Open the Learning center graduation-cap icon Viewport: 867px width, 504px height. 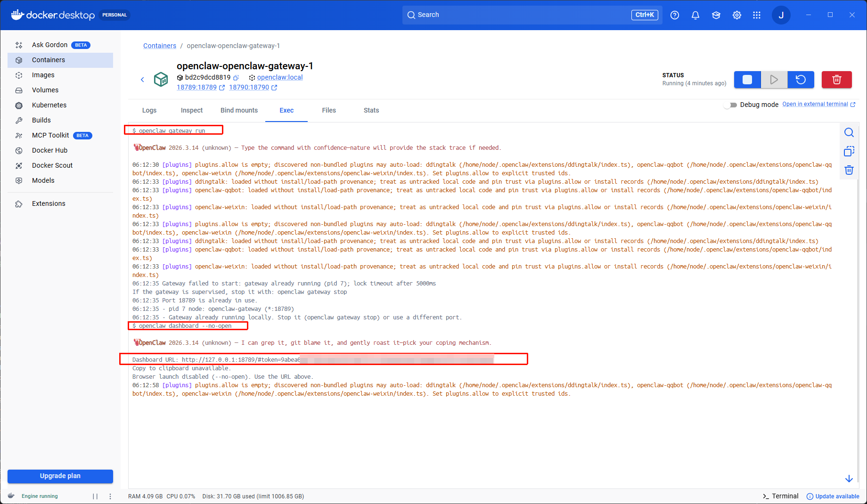tap(716, 15)
